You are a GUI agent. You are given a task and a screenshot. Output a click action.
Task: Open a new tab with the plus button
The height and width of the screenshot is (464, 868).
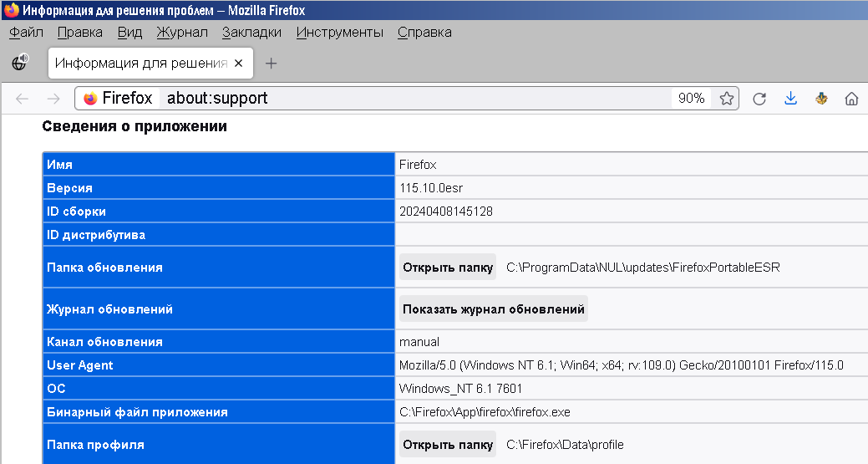(x=271, y=64)
